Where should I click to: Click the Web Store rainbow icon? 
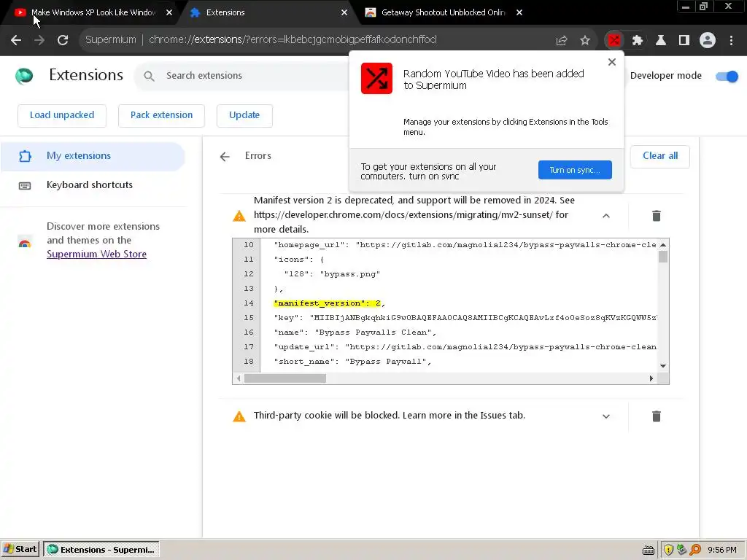pyautogui.click(x=25, y=244)
